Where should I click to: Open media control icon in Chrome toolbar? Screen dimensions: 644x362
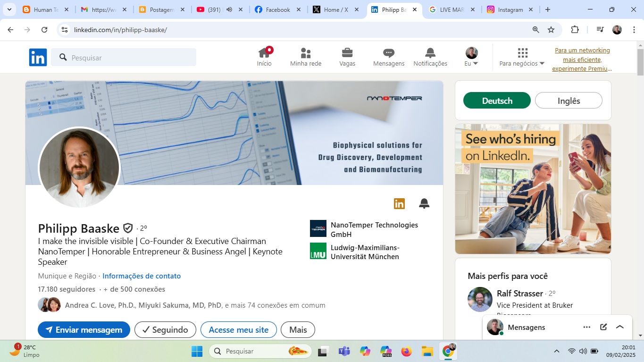(x=600, y=30)
